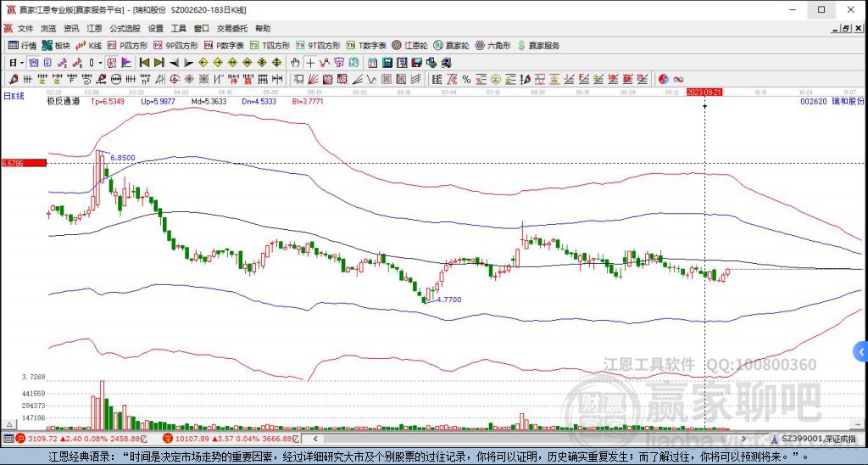Viewport: 868px width, 465px height.
Task: Click the 板块 toolbar button
Action: point(57,46)
